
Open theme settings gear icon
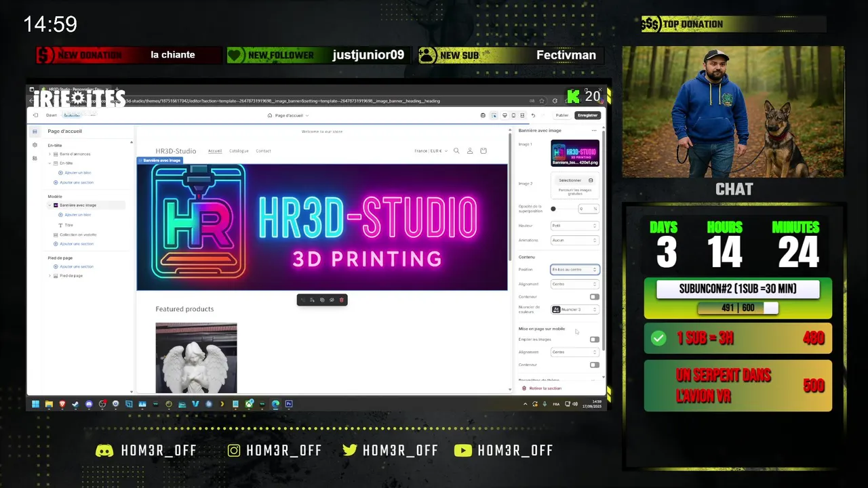click(x=35, y=145)
